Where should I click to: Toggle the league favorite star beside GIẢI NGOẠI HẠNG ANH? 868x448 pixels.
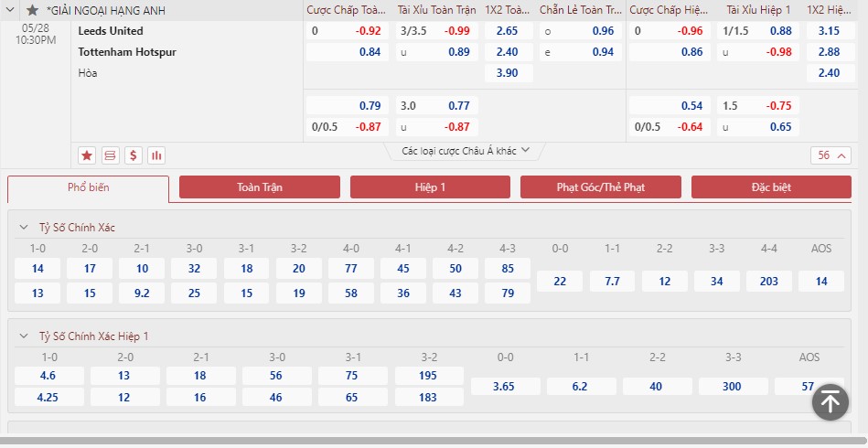[x=33, y=10]
